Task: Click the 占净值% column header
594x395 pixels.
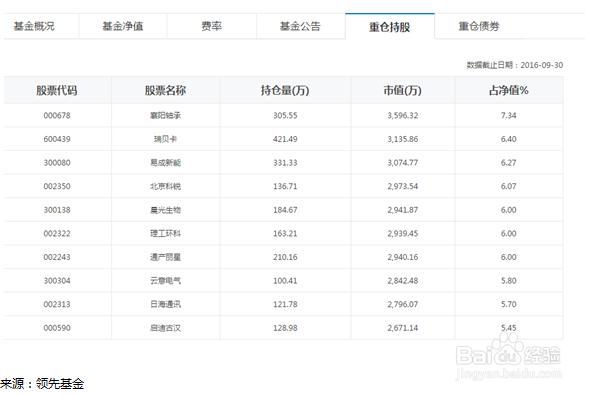Action: click(508, 91)
